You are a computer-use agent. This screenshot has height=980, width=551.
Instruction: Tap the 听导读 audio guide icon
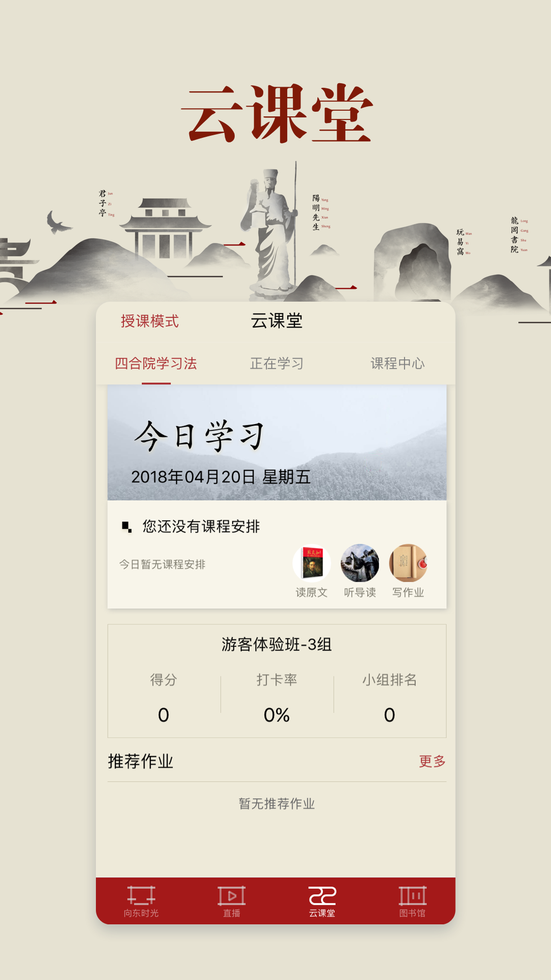(360, 563)
